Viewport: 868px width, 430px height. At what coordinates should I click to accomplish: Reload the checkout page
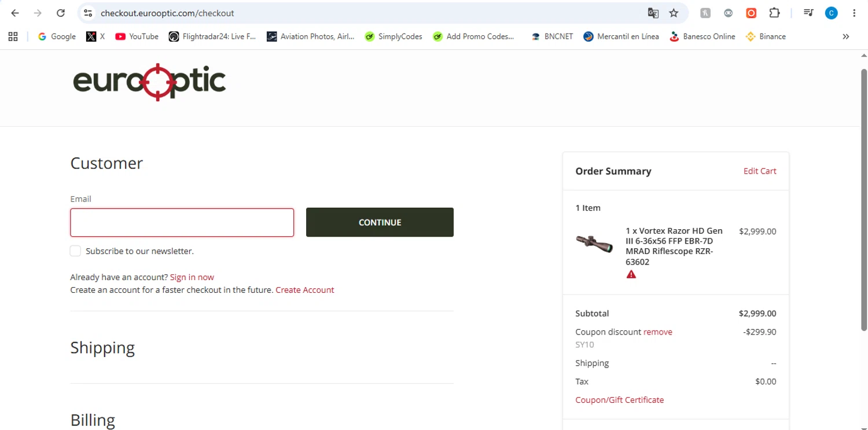(x=60, y=13)
